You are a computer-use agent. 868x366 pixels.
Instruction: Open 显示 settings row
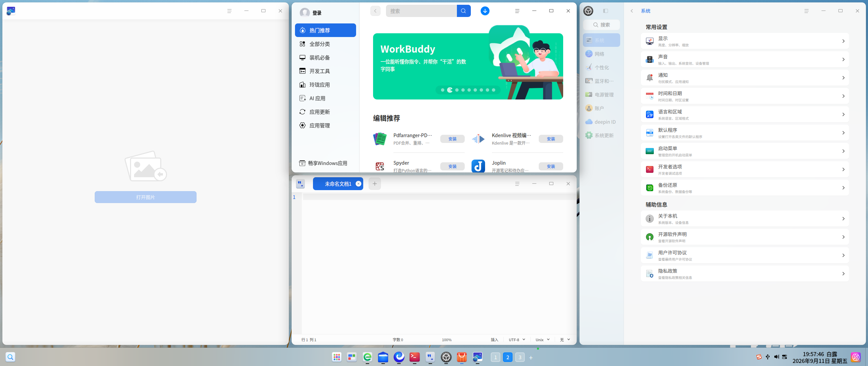point(744,41)
